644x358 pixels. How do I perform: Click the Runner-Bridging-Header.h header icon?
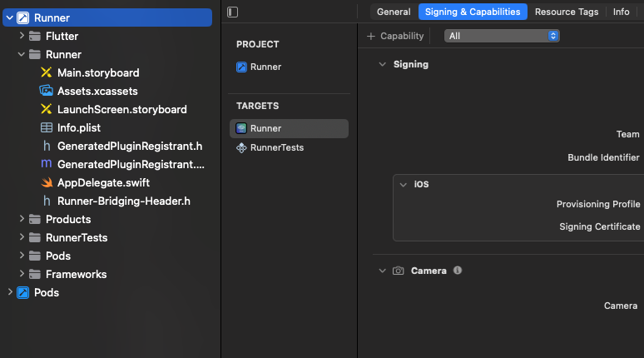pyautogui.click(x=47, y=201)
